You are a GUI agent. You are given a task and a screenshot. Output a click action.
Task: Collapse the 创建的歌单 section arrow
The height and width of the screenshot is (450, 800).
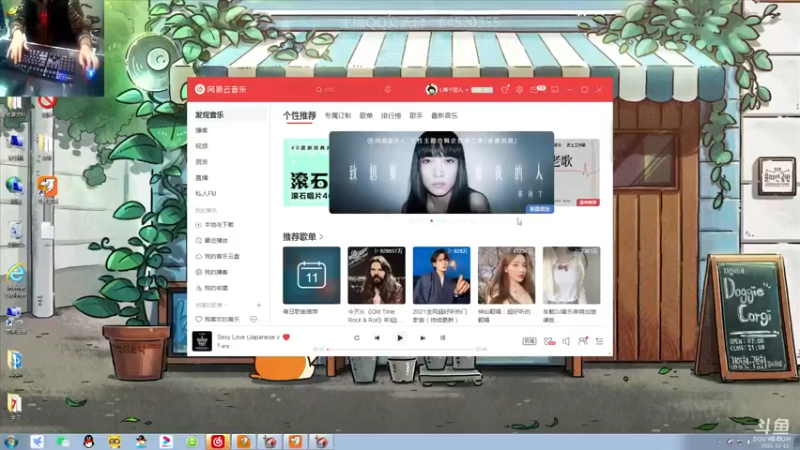click(226, 305)
